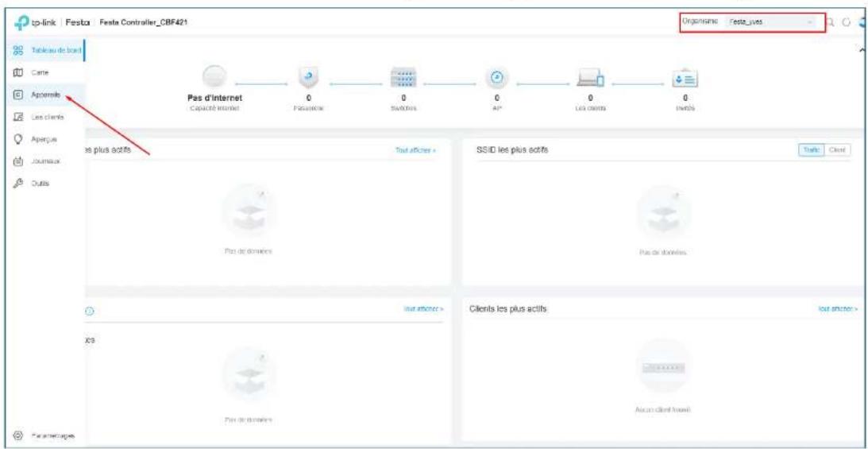
Task: Click the internet globe topology icon
Action: pyautogui.click(x=216, y=77)
